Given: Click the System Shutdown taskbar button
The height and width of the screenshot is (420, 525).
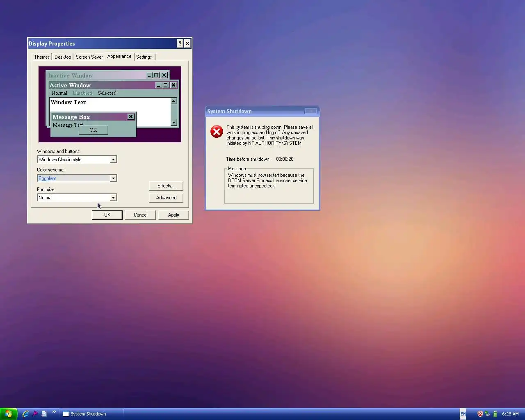Looking at the screenshot, I should point(92,414).
